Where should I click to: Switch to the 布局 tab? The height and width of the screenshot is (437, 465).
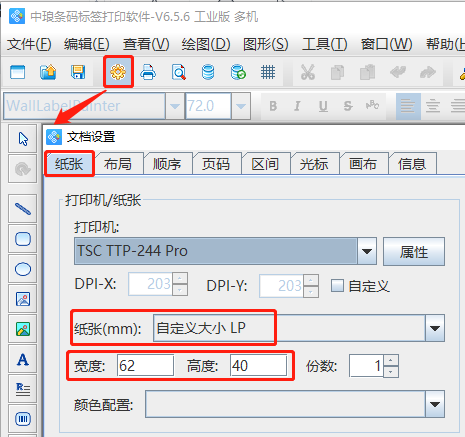point(118,164)
